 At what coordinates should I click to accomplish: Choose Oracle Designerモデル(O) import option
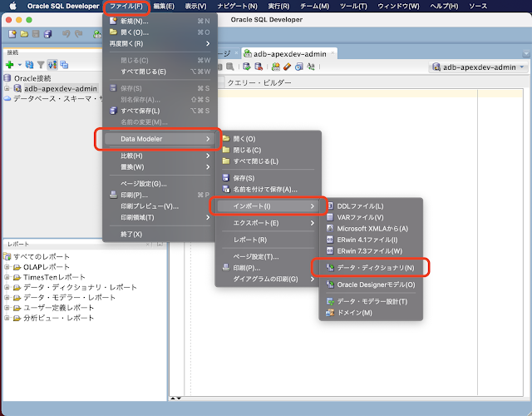[x=371, y=285]
